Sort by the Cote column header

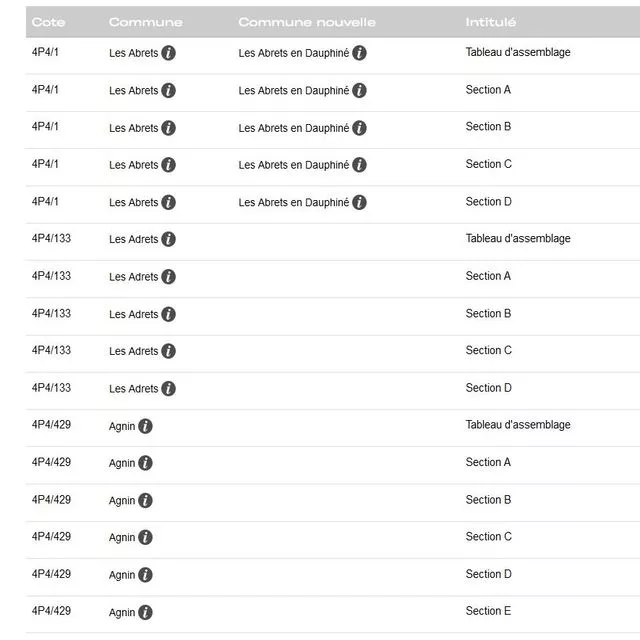(48, 22)
